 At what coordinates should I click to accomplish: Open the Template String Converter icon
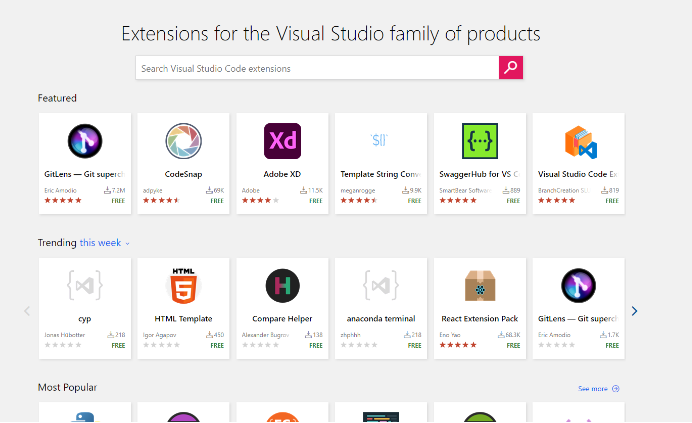point(379,140)
